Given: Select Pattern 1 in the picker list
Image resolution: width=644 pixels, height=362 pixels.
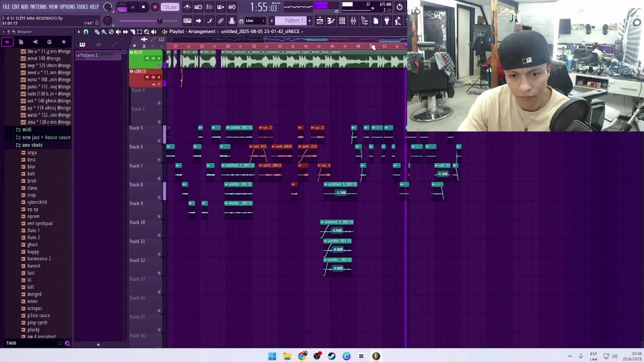Looking at the screenshot, I should pyautogui.click(x=99, y=55).
